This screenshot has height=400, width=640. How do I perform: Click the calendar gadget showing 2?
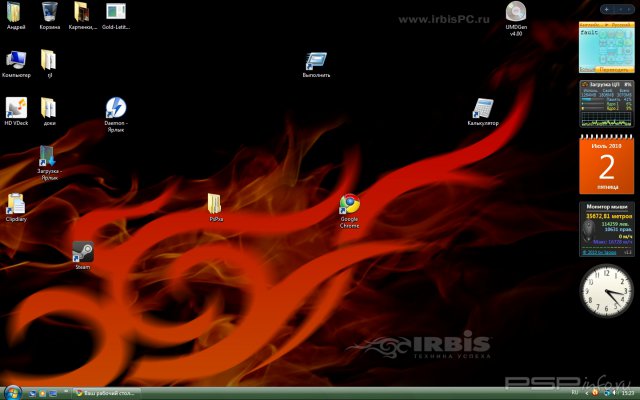606,165
